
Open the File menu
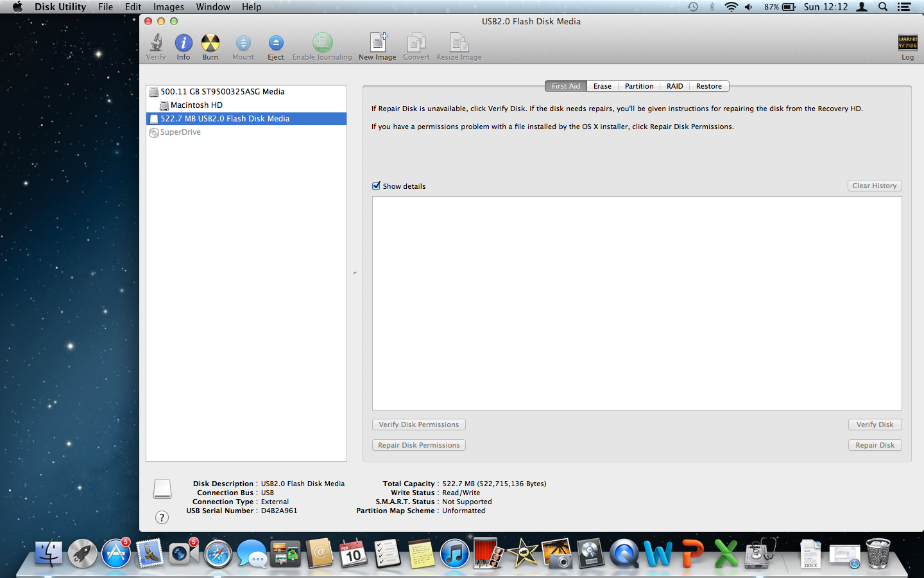pos(106,7)
